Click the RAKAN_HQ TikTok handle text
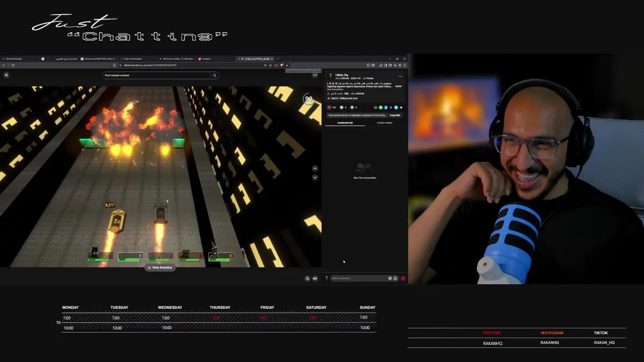The height and width of the screenshot is (362, 644). (x=604, y=343)
